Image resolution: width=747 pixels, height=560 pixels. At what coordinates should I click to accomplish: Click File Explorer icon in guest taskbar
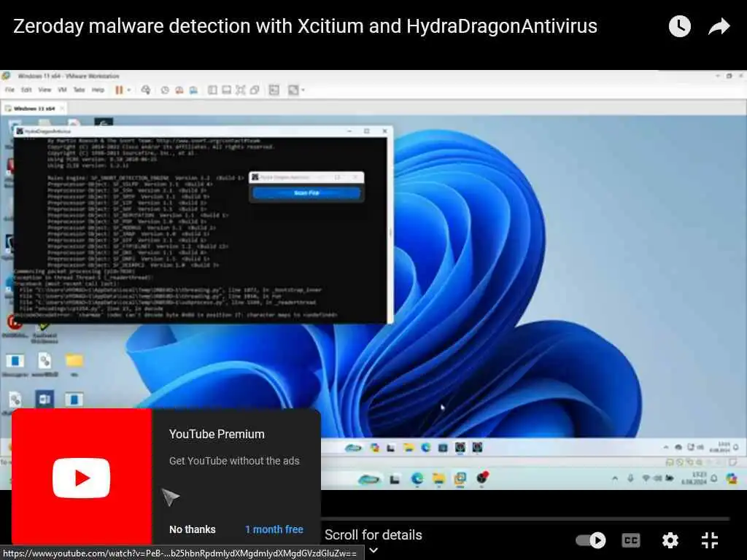pyautogui.click(x=409, y=447)
